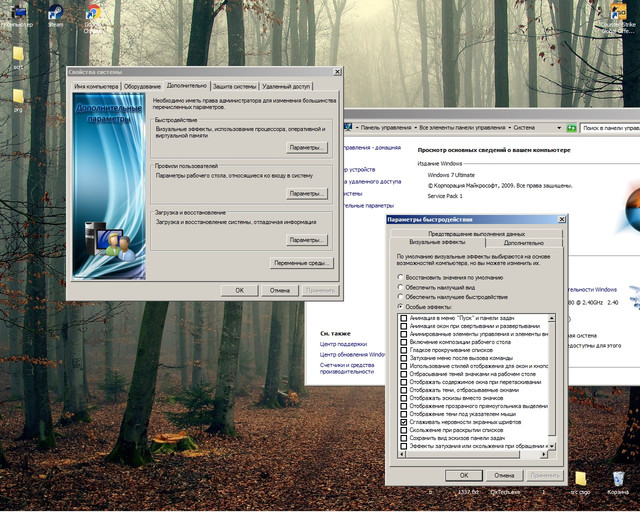Click OK in System Properties dialog
The image size is (640, 512).
click(x=240, y=291)
